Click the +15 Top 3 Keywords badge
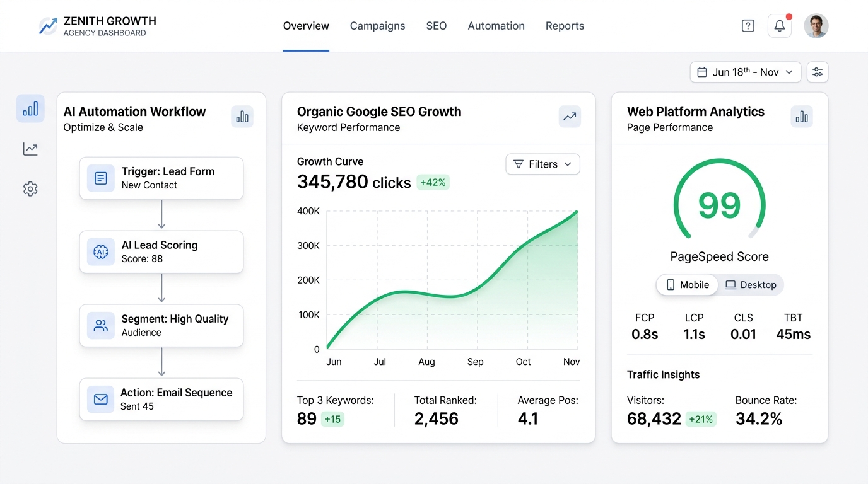 point(332,419)
